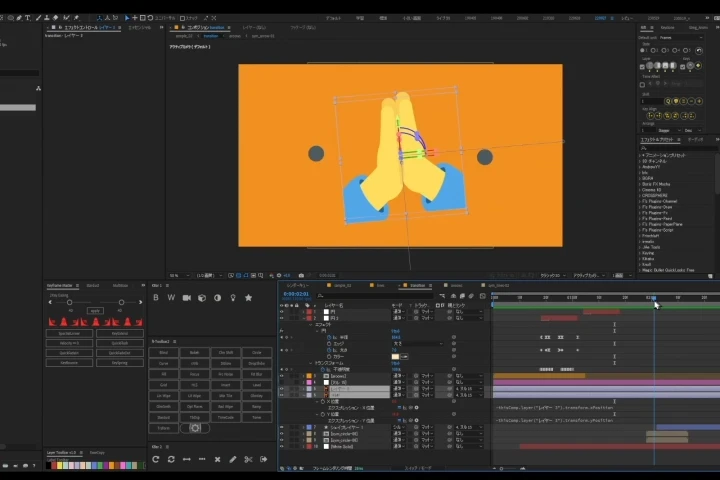This screenshot has height=480, width=720.
Task: Click left easing slider knob in Keyframe Master
Action: coord(69,302)
